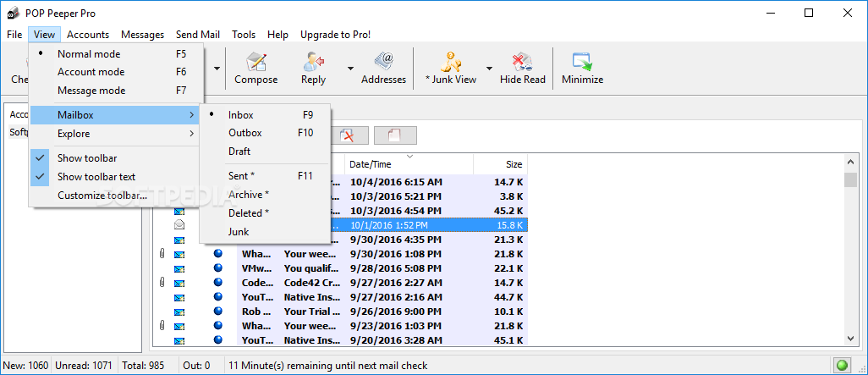This screenshot has width=868, height=375.
Task: Open the Send Mail menu
Action: [198, 35]
